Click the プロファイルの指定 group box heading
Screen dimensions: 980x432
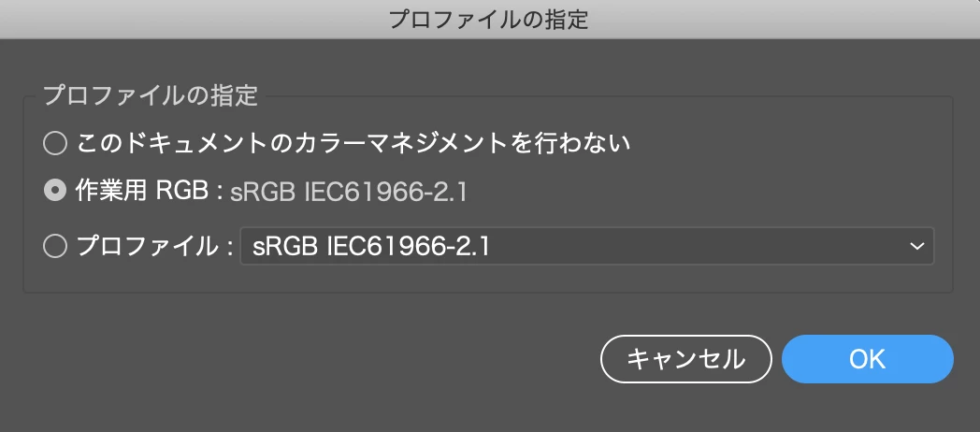point(150,95)
